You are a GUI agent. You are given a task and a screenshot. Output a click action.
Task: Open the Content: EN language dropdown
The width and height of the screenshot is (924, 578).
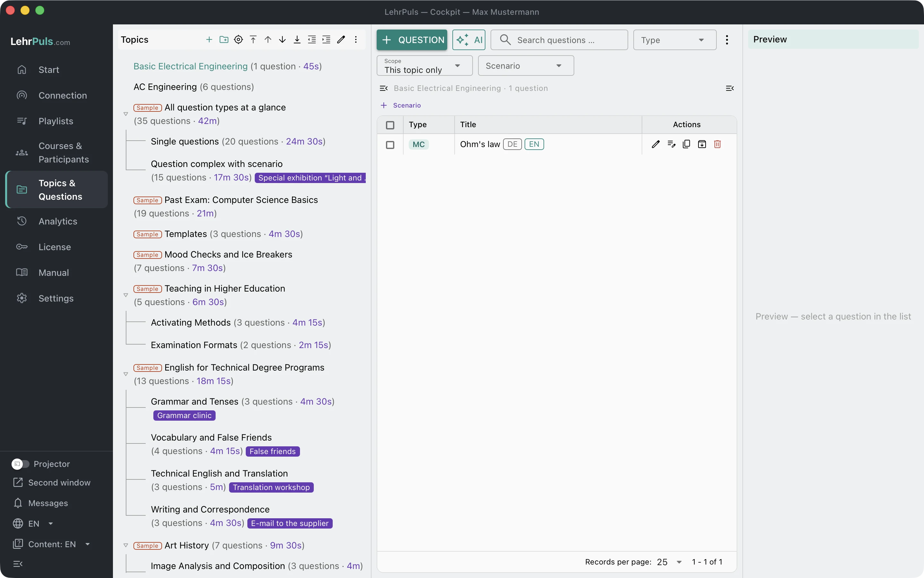coord(52,544)
